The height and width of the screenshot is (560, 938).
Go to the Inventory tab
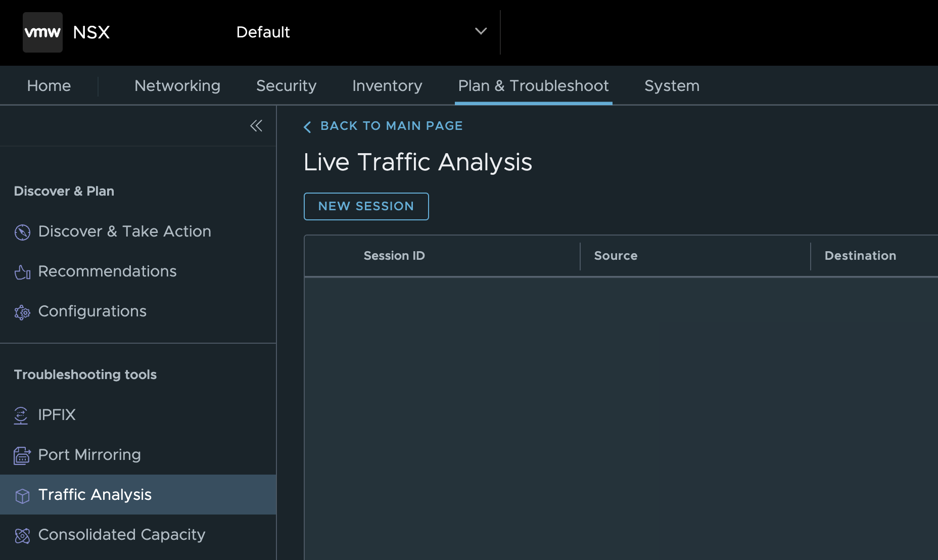[x=387, y=86]
